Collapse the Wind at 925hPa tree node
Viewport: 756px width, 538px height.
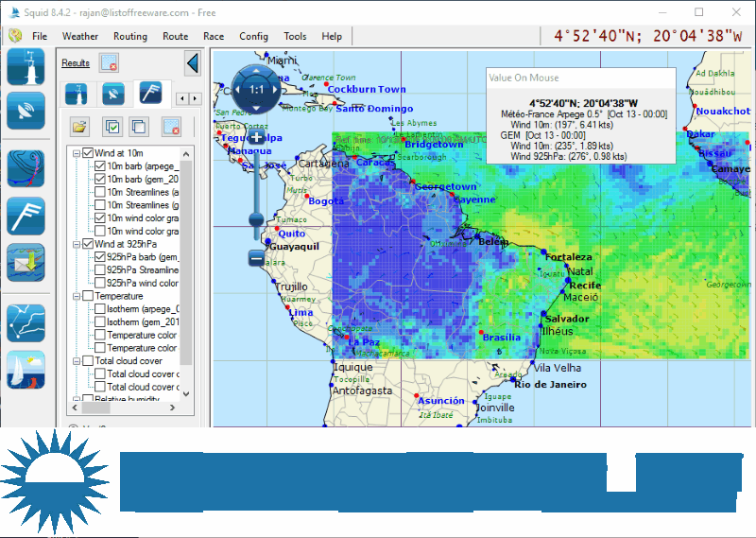point(76,244)
